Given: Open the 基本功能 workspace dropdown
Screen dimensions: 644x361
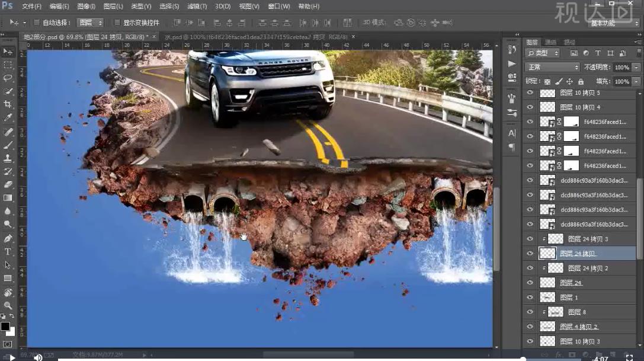Looking at the screenshot, I should [613, 23].
